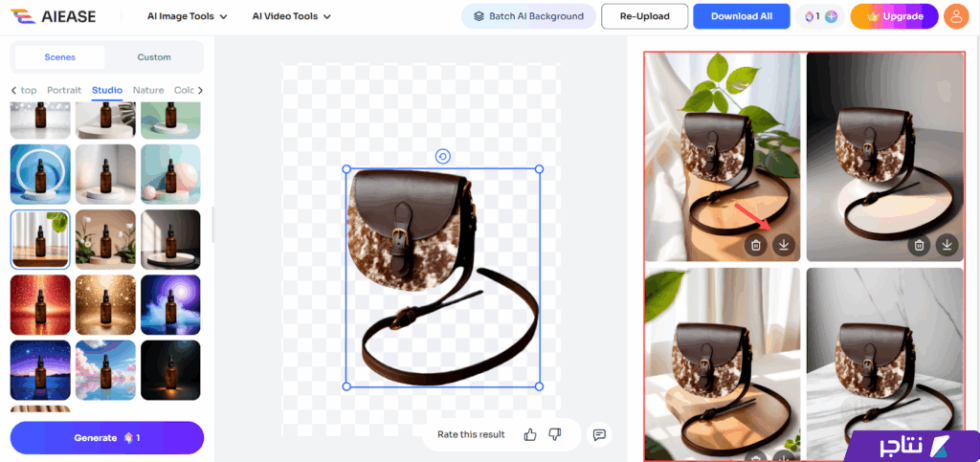This screenshot has height=462, width=980.
Task: Click the credits counter icon
Action: [x=819, y=16]
